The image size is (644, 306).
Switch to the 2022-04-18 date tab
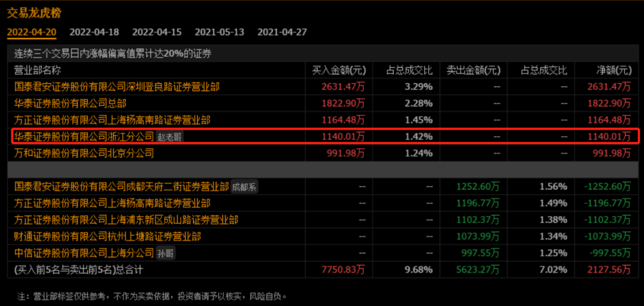coord(94,32)
